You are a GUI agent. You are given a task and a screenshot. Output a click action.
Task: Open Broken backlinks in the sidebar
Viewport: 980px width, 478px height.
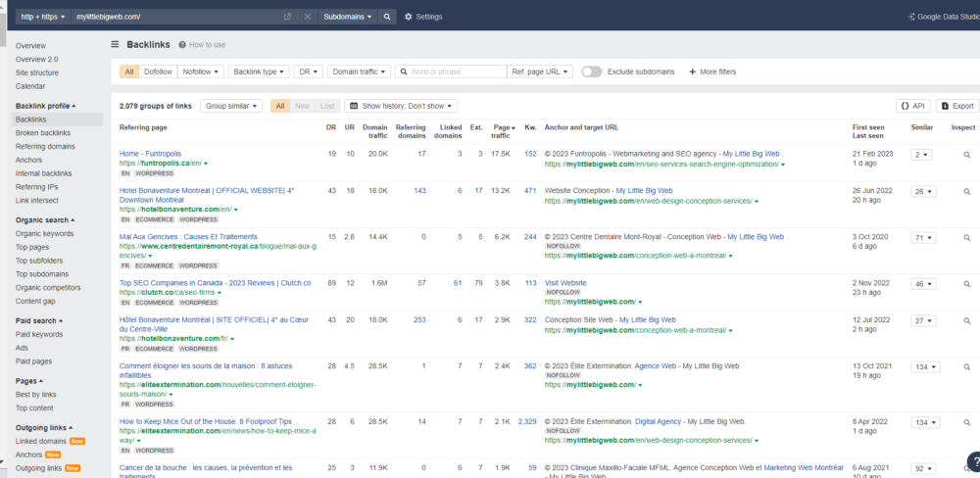[43, 133]
